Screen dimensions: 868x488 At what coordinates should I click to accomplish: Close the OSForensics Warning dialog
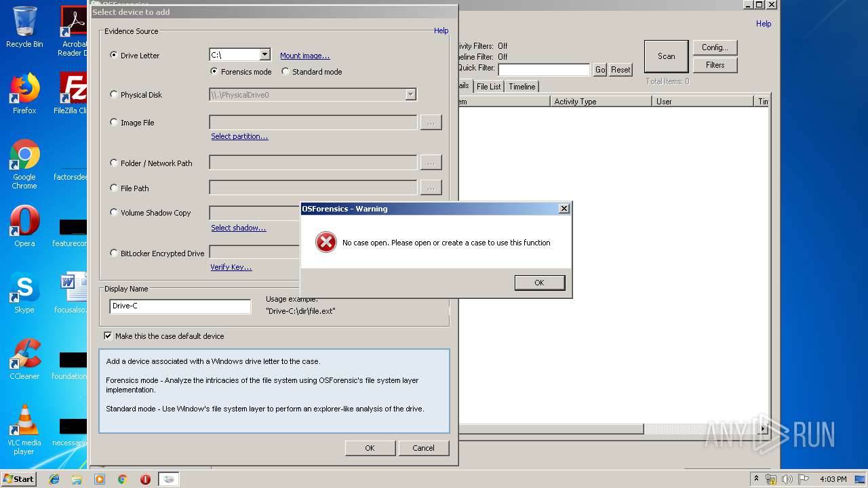point(564,209)
